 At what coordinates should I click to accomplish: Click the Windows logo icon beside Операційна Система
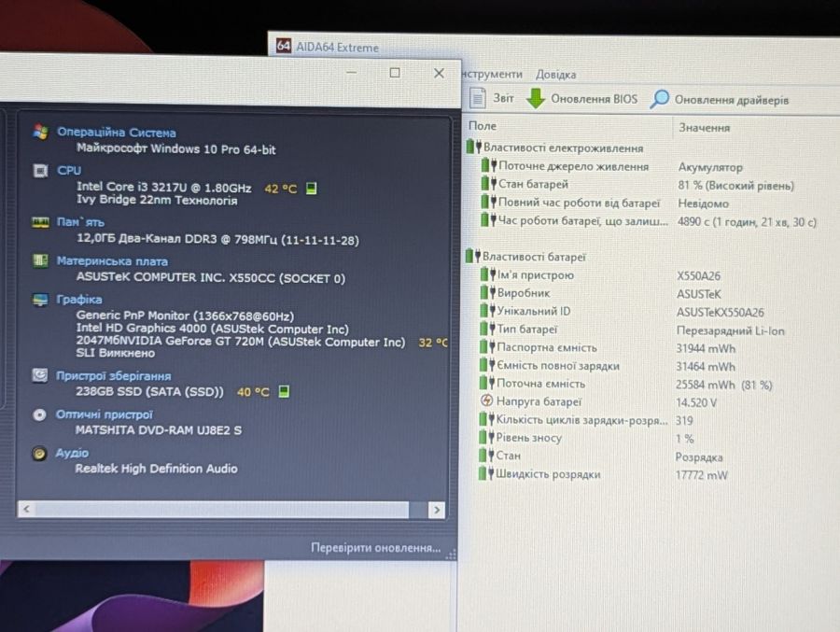(x=40, y=132)
